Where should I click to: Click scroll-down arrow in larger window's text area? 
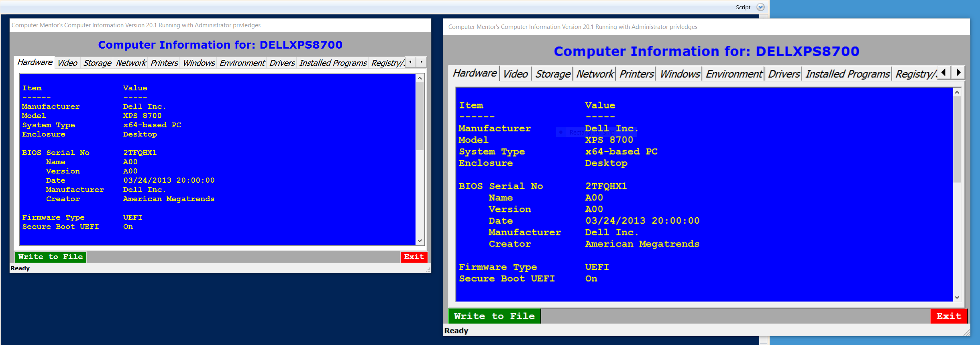coord(957,297)
